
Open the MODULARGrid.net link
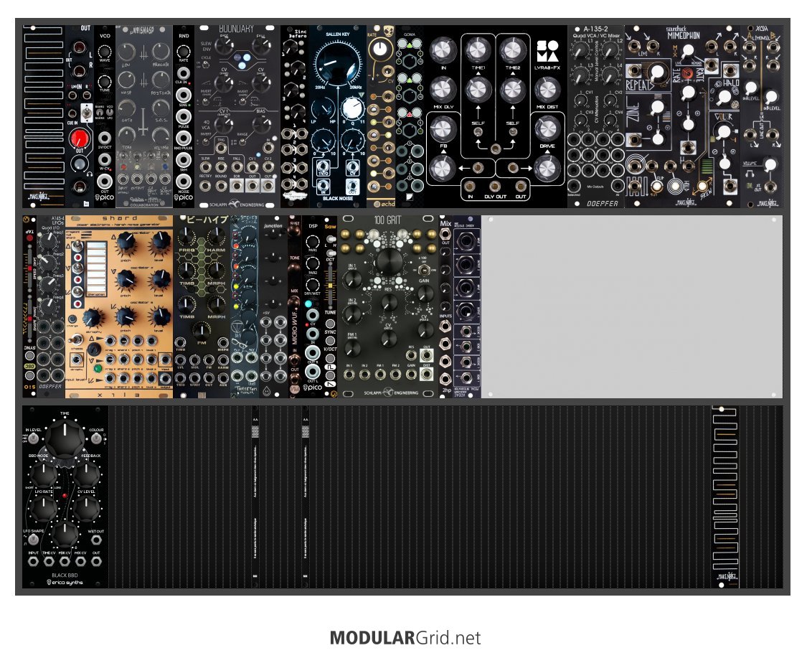[405, 637]
